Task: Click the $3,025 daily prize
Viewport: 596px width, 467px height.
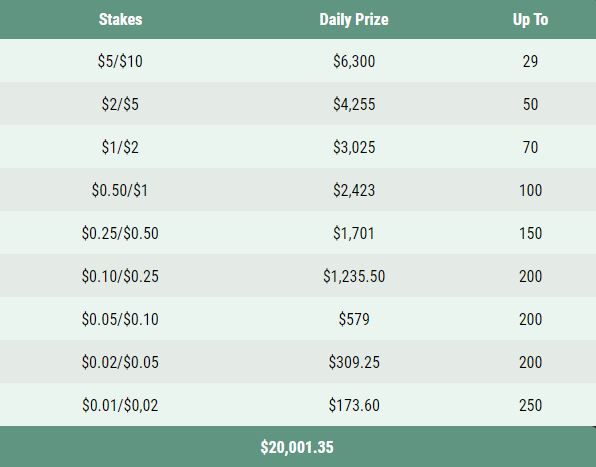Action: [354, 147]
